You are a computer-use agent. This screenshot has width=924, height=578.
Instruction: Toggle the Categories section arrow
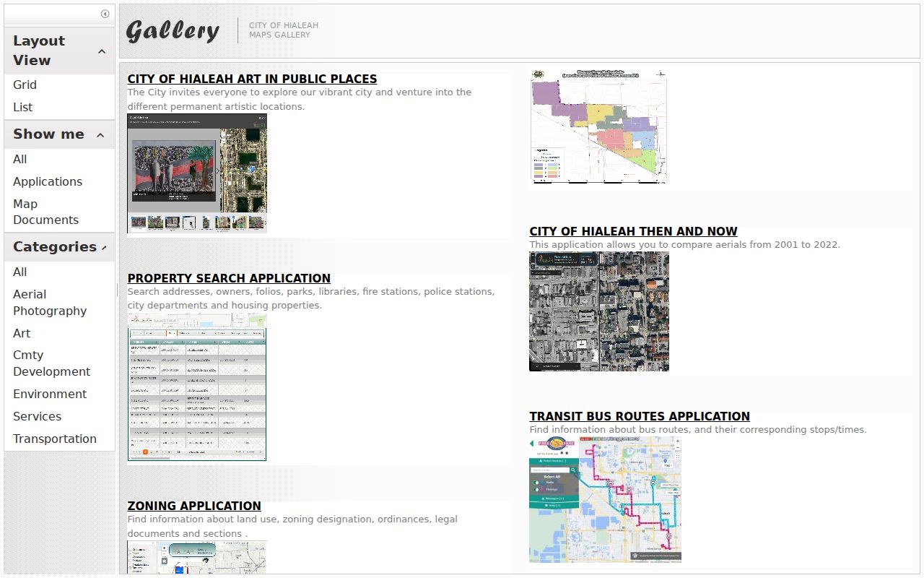[x=104, y=248]
